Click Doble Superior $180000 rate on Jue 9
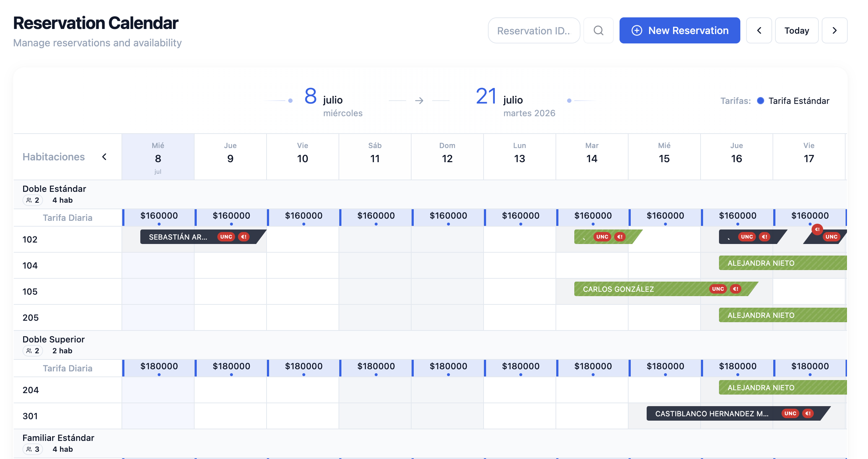 (x=231, y=368)
